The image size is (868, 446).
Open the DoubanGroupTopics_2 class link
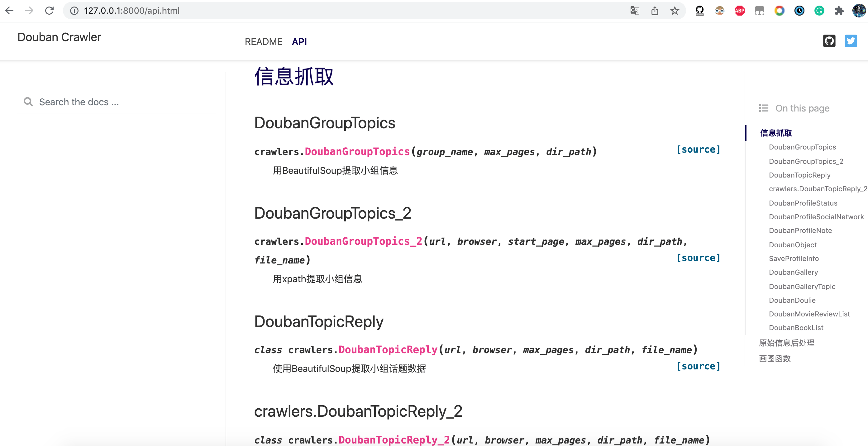[363, 241]
